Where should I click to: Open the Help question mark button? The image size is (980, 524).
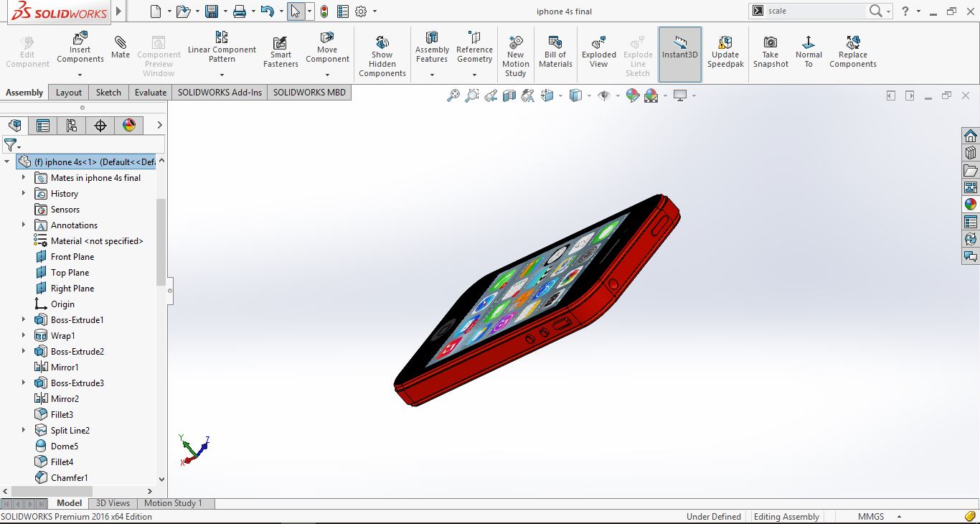point(905,11)
